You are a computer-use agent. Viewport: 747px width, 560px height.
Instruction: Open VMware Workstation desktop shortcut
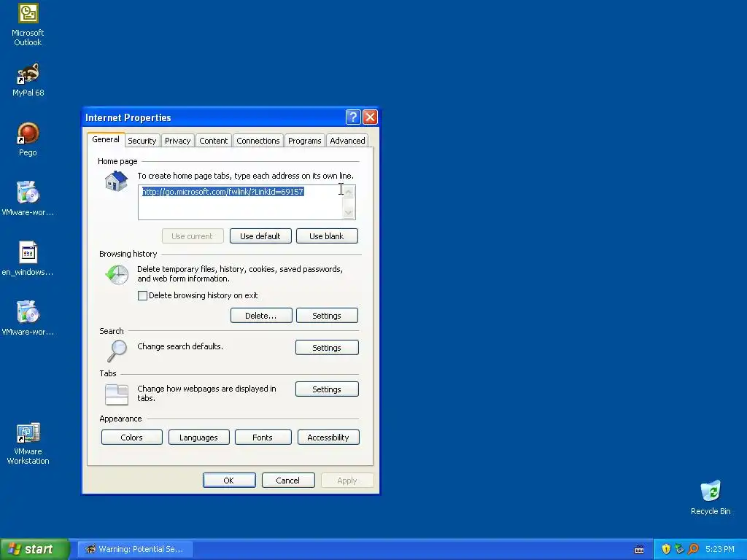(28, 444)
